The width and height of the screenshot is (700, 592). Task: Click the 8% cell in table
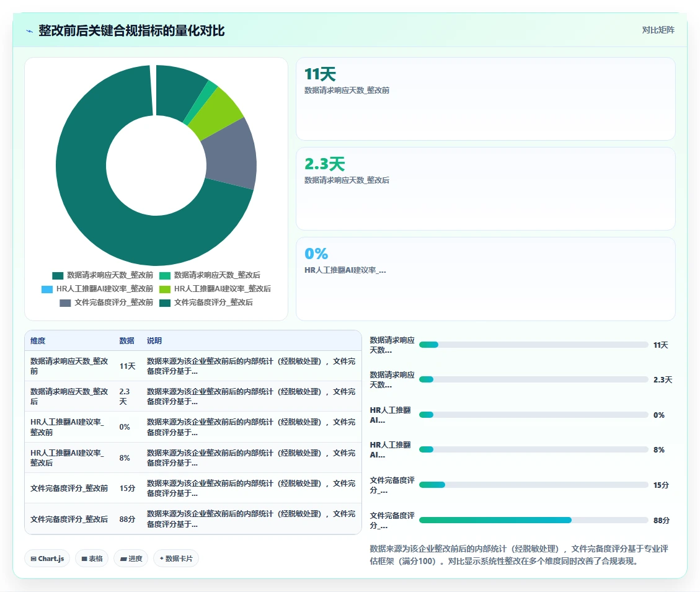coord(125,458)
